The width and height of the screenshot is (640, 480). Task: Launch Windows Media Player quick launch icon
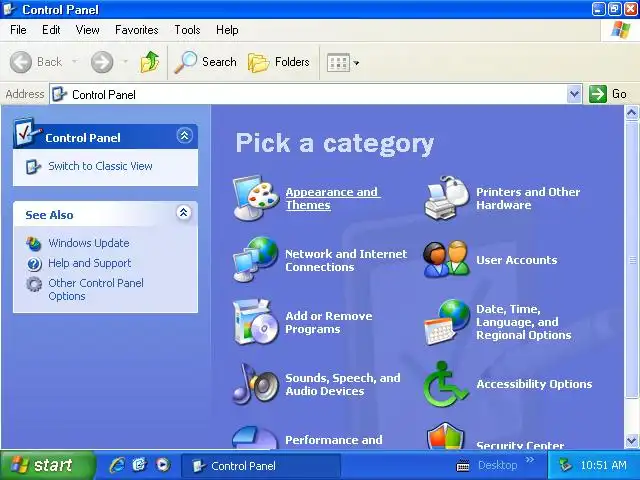[162, 465]
